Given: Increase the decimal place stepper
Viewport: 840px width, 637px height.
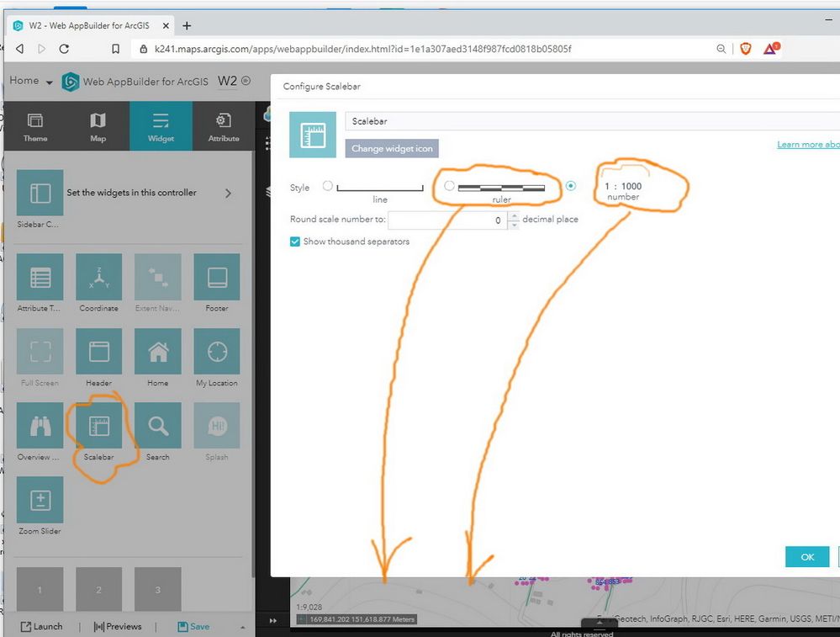Looking at the screenshot, I should (x=514, y=215).
